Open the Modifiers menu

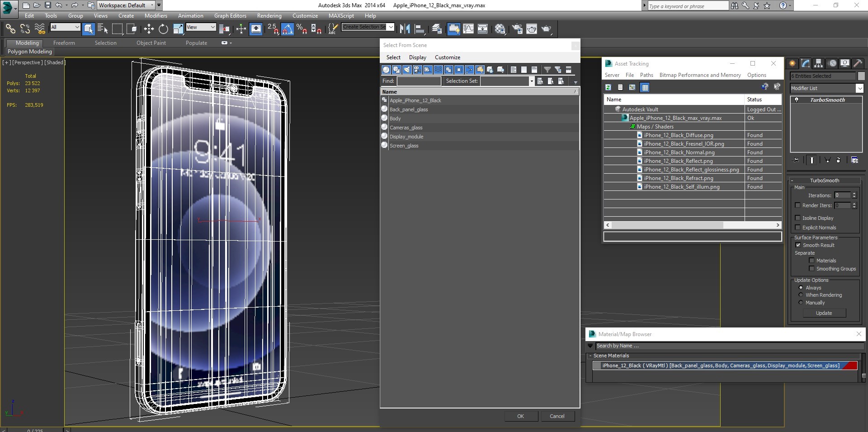tap(156, 16)
